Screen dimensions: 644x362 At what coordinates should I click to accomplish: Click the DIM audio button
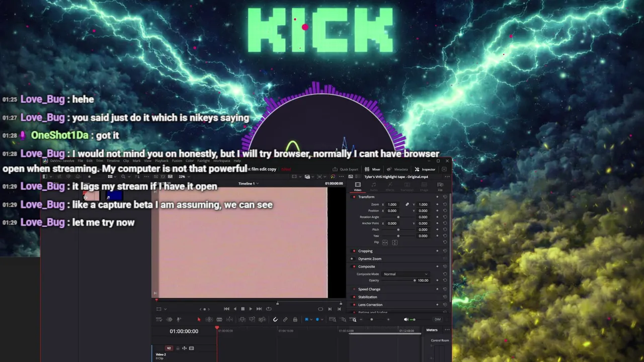(x=437, y=319)
